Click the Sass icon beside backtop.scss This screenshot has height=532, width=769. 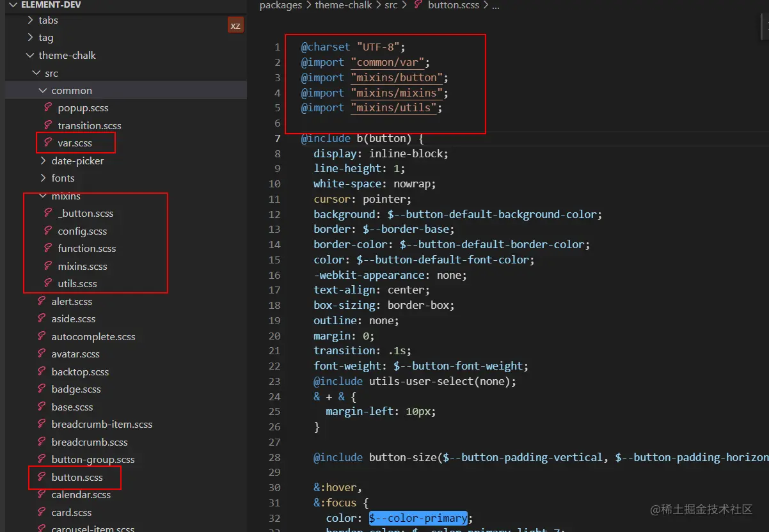tap(42, 371)
